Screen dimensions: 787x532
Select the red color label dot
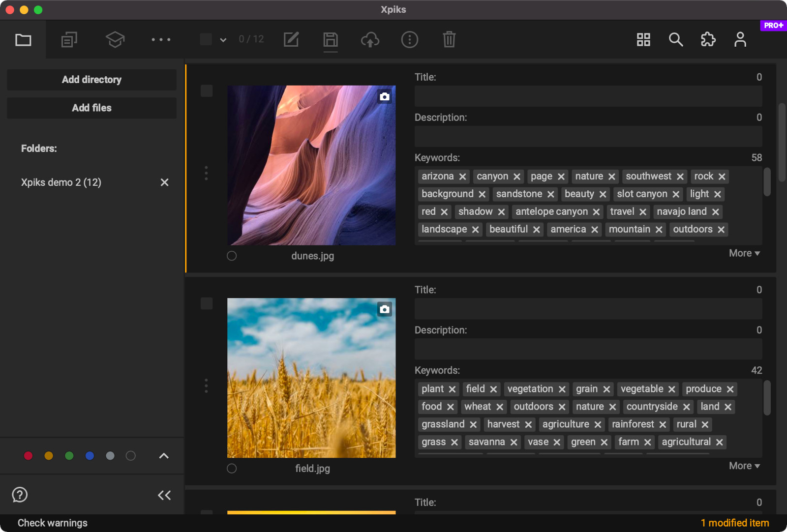[x=28, y=456]
